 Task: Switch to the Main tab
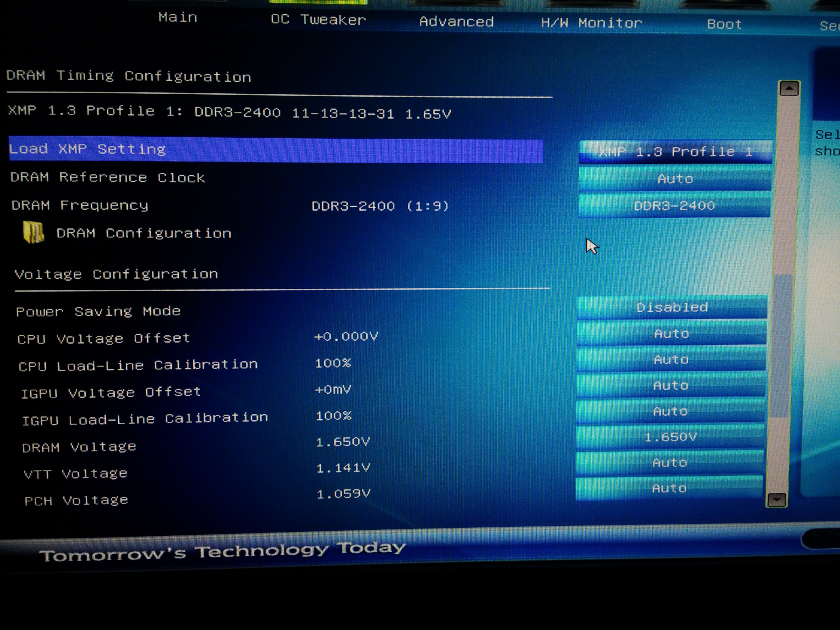[x=178, y=17]
